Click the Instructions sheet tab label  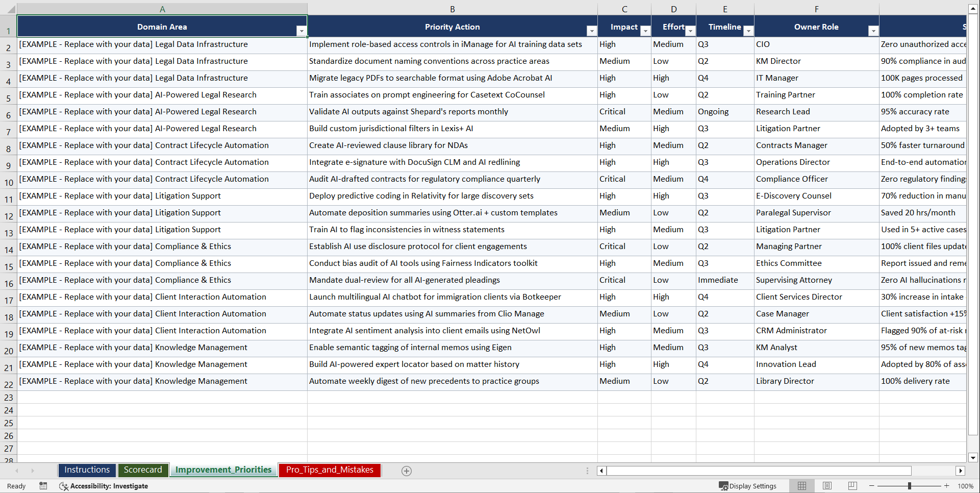click(x=87, y=470)
